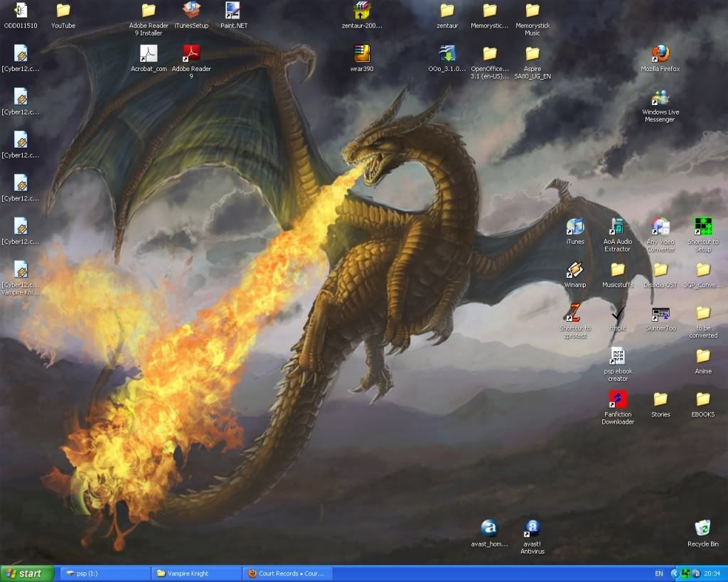Viewport: 728px width, 582px height.
Task: Switch to the Vampire Knight taskbar window
Action: [198, 573]
